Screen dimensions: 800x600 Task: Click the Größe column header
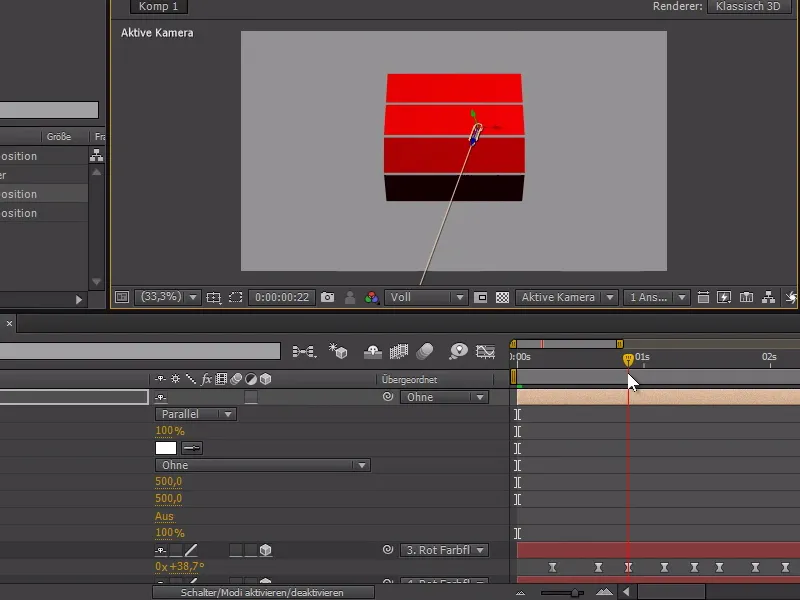tap(59, 137)
